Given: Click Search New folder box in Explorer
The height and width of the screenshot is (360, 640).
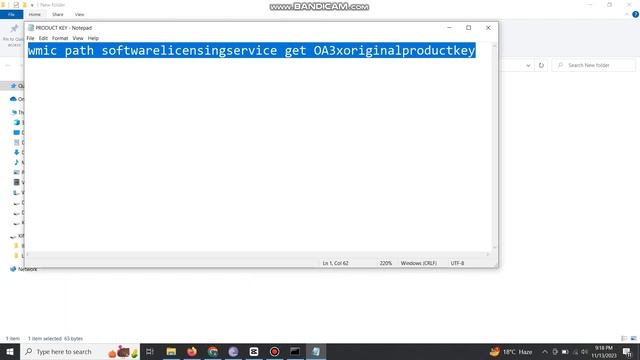Looking at the screenshot, I should click(594, 65).
